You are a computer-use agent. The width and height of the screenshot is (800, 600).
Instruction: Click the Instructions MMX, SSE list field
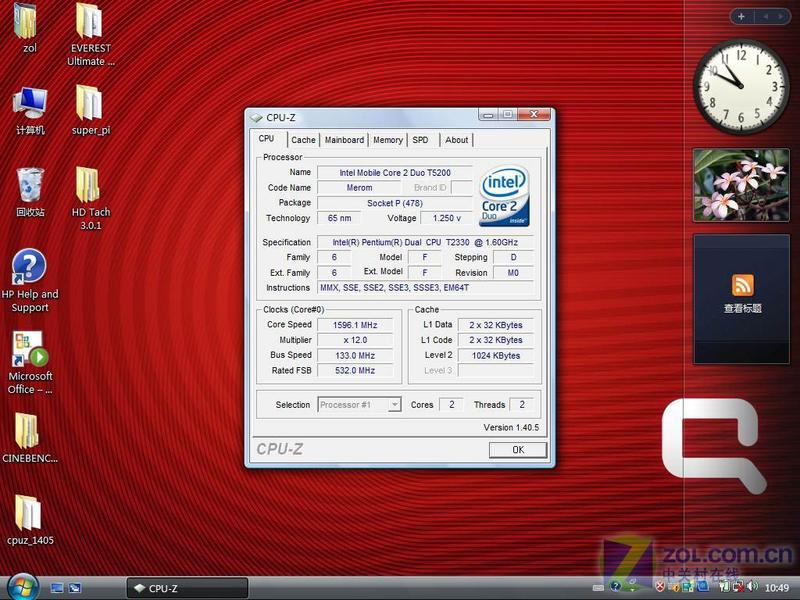[x=425, y=288]
